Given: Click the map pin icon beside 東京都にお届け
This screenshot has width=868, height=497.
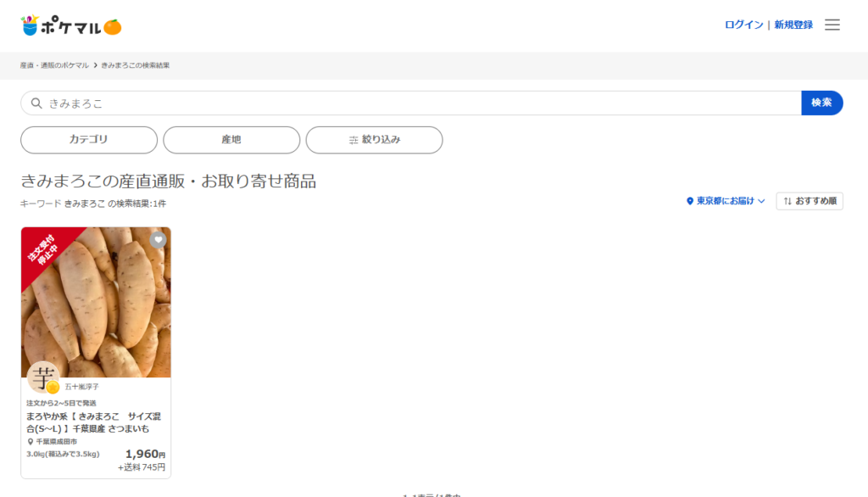Looking at the screenshot, I should 690,201.
